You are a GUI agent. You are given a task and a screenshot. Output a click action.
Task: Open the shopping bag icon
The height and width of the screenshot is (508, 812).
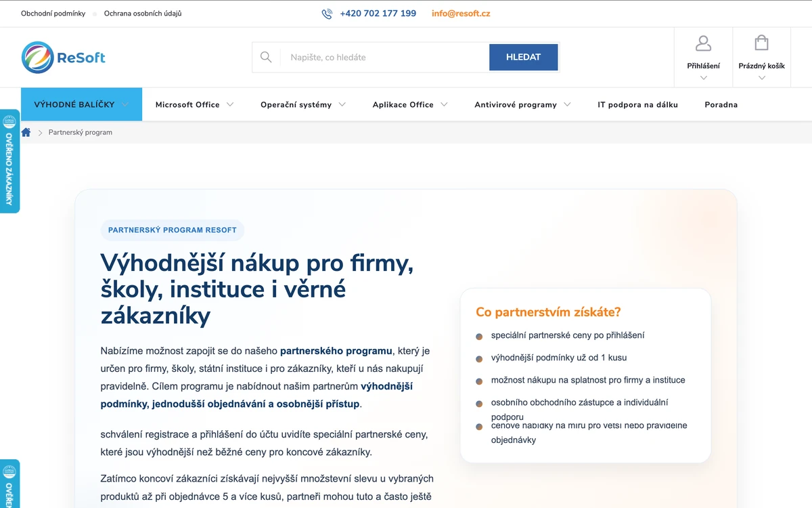tap(761, 43)
